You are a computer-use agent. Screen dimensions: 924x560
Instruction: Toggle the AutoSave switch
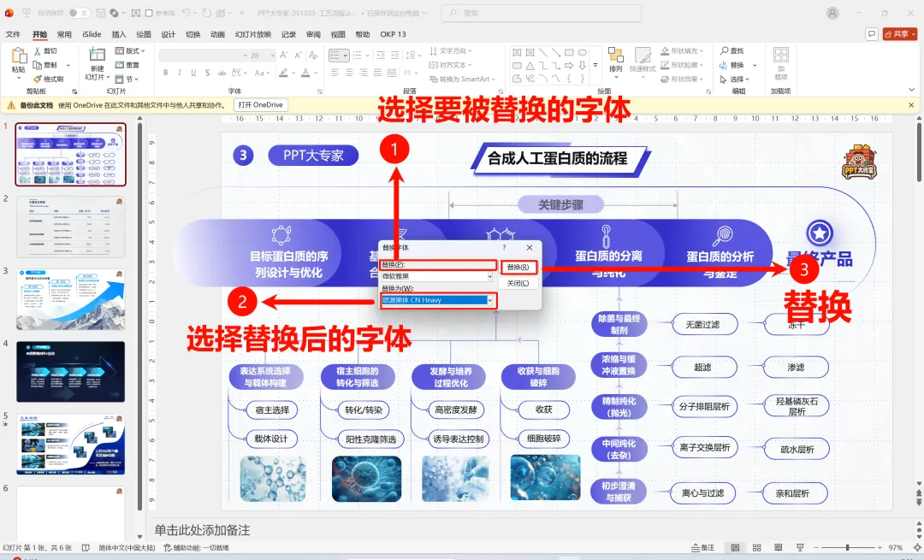coord(79,13)
